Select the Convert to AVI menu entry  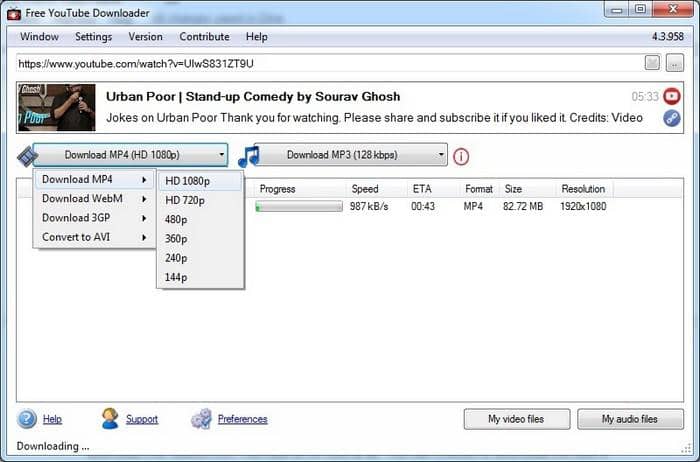click(x=95, y=237)
